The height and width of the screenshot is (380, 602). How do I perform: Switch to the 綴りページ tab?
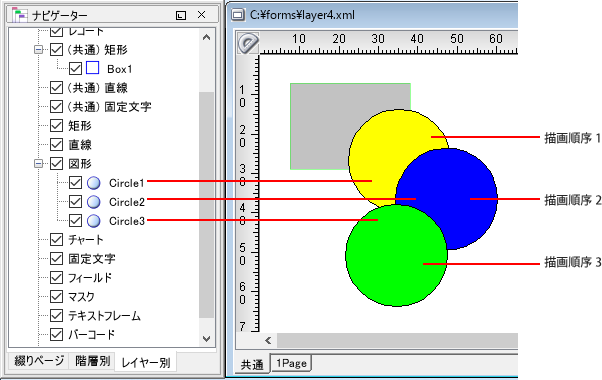click(39, 361)
